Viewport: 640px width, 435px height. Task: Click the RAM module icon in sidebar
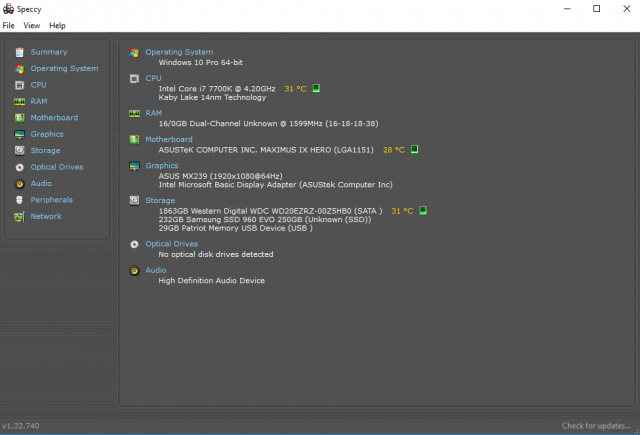point(19,101)
